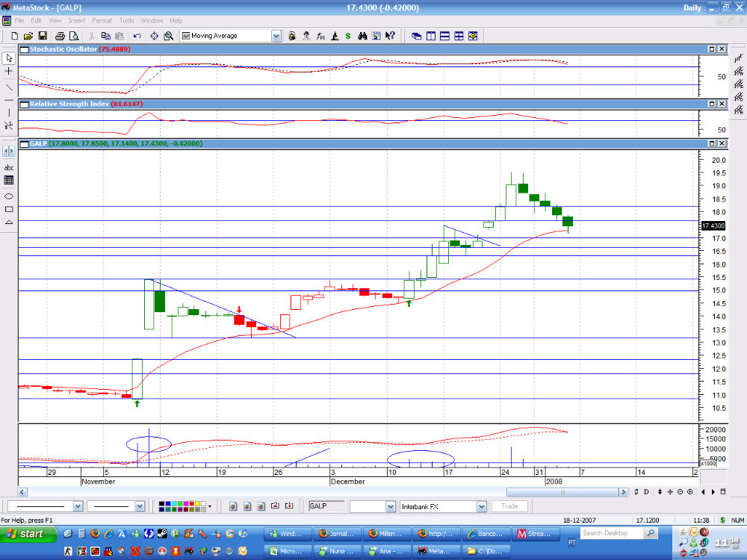Open the C:\Do... folder taskbar button
Screen dimensions: 747x560
click(x=486, y=551)
